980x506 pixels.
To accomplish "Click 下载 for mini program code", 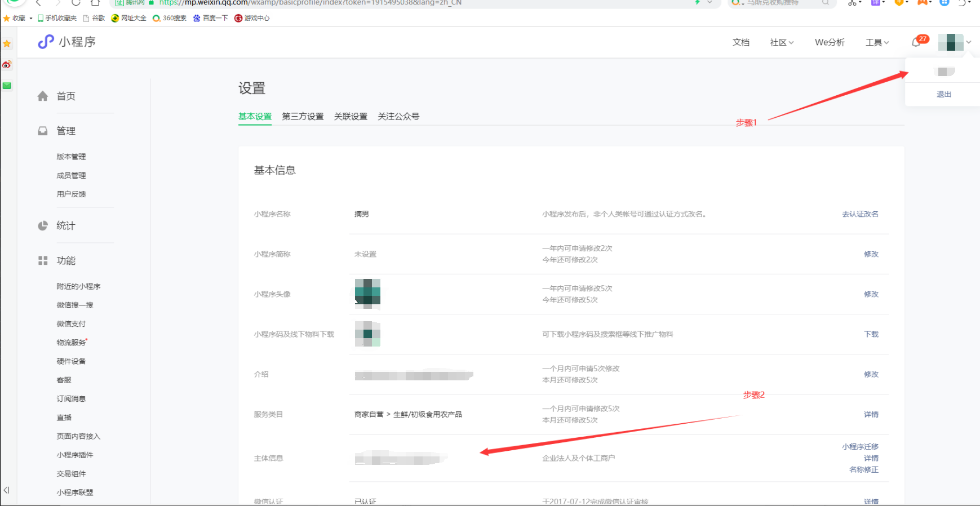I will (871, 334).
